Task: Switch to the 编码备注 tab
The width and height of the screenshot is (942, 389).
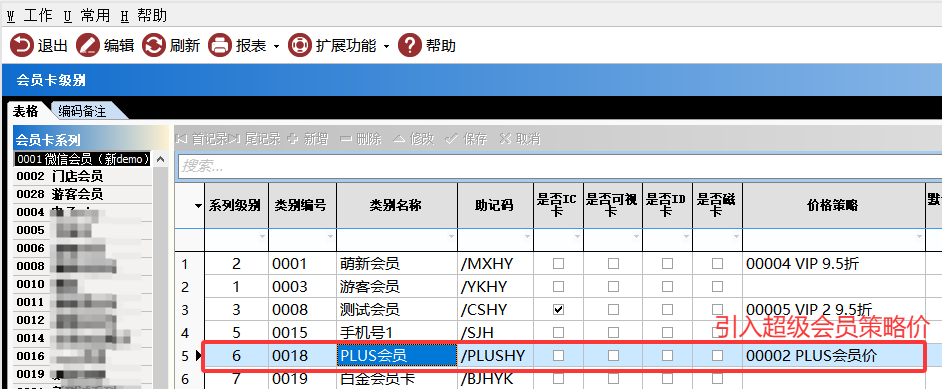Action: 82,111
